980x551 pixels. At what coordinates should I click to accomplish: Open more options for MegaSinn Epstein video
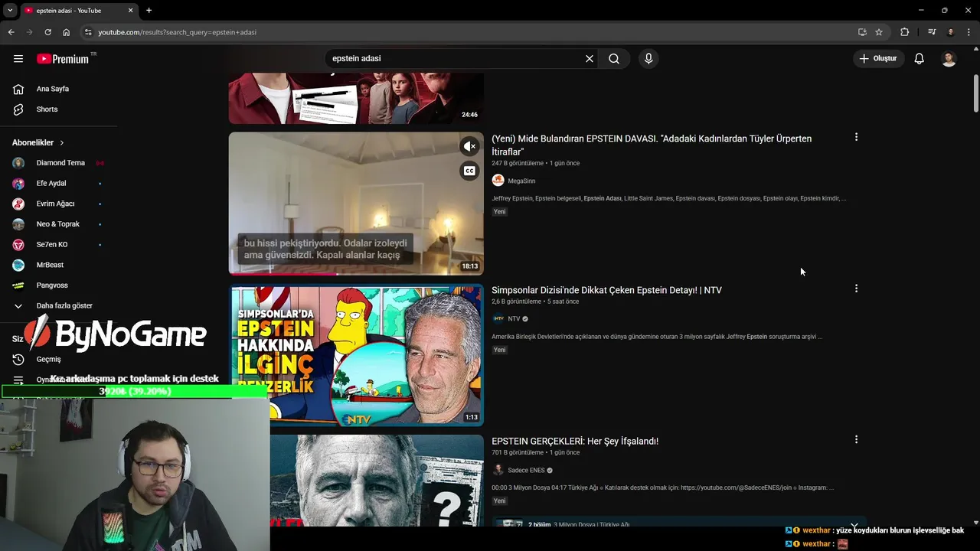click(x=856, y=137)
